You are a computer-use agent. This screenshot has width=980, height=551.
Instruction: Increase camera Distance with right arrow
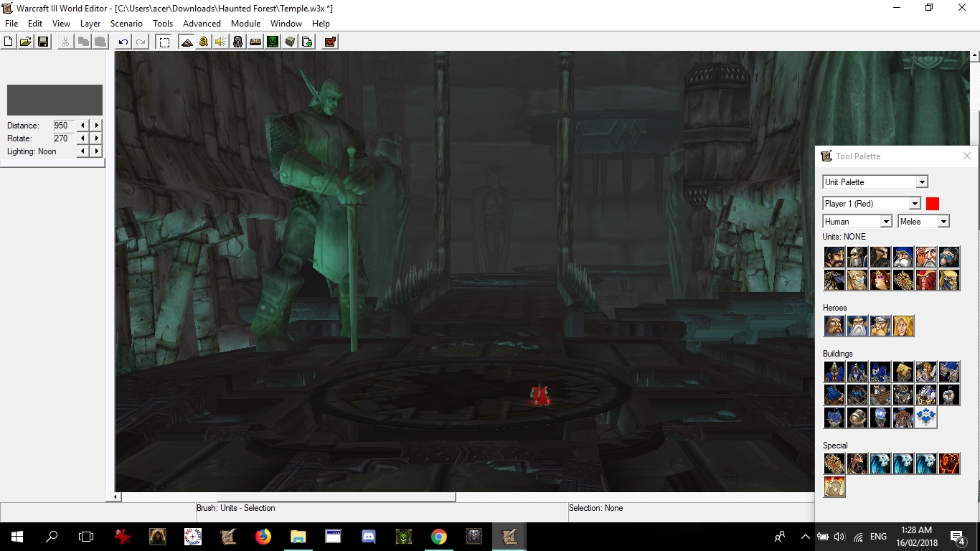[96, 126]
